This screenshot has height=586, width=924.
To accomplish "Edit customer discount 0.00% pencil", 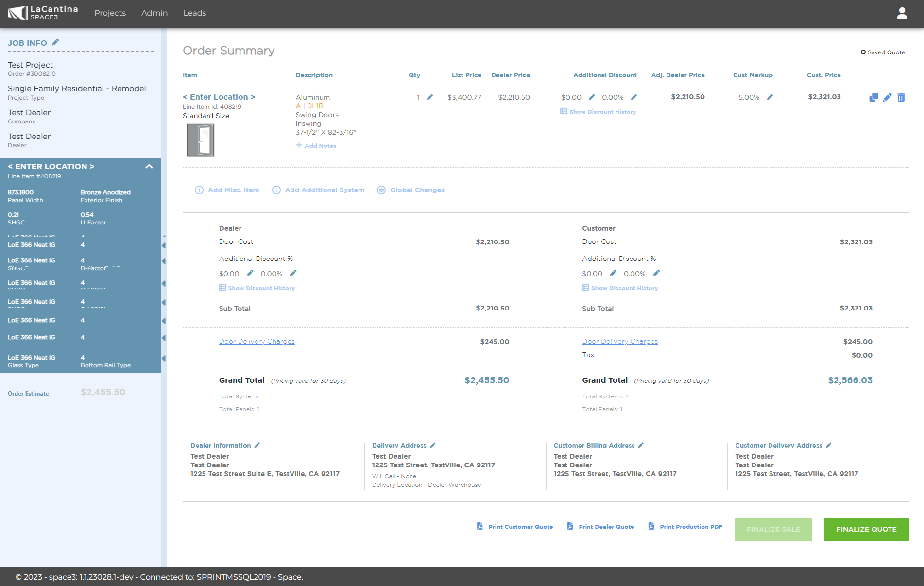I will [656, 273].
